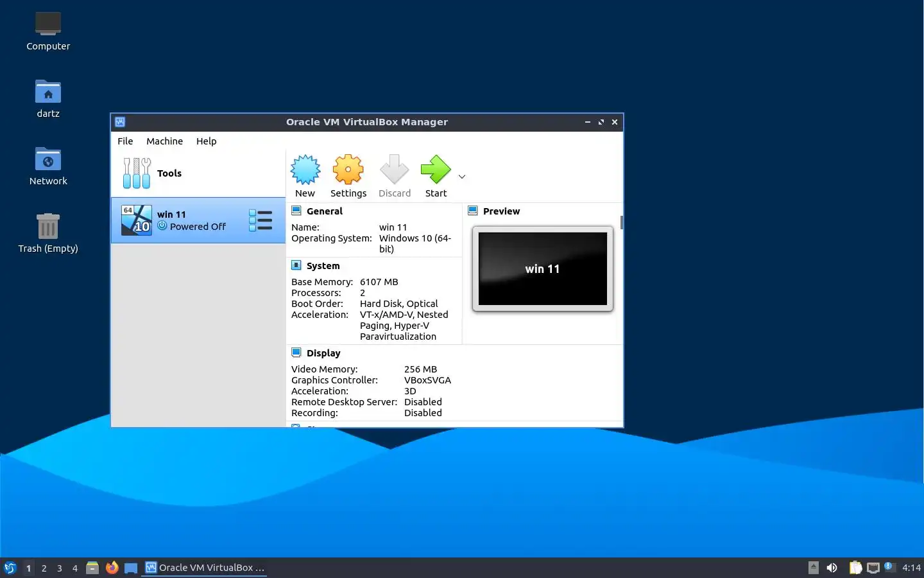924x578 pixels.
Task: Click the System section header icon
Action: coord(296,265)
